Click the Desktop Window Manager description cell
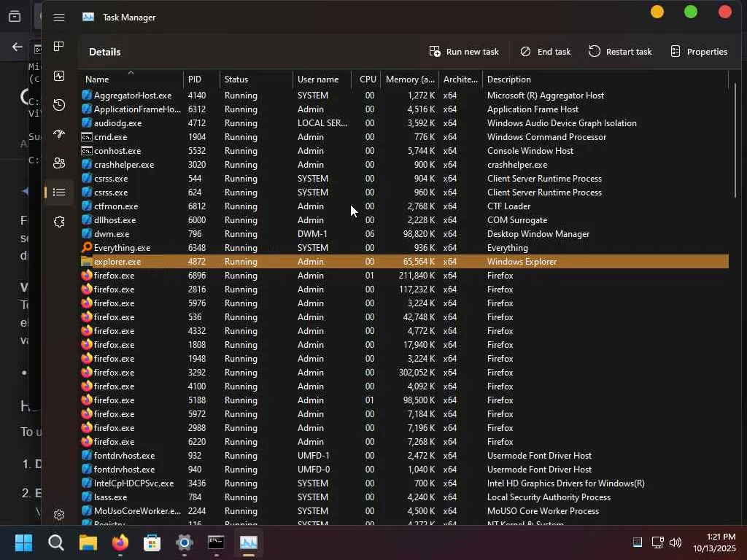 (x=538, y=234)
